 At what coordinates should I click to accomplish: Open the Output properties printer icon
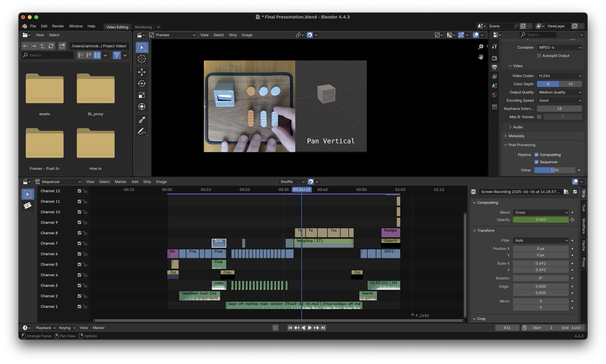(494, 67)
